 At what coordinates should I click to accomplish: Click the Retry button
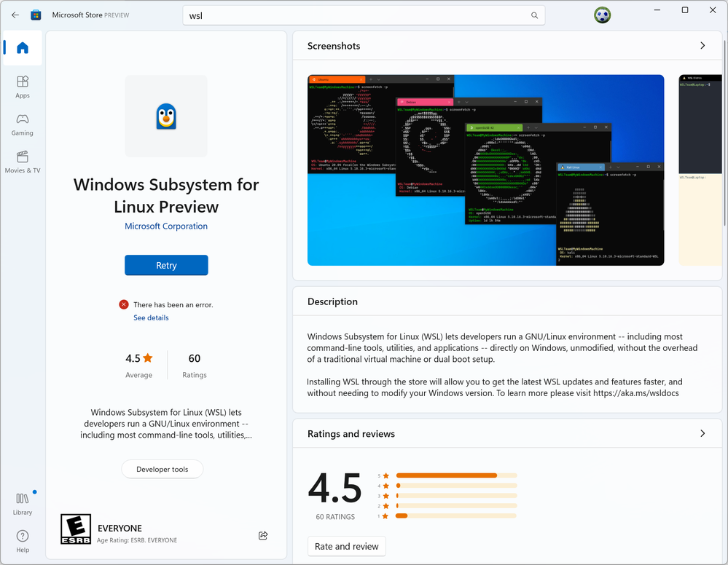[x=166, y=265]
